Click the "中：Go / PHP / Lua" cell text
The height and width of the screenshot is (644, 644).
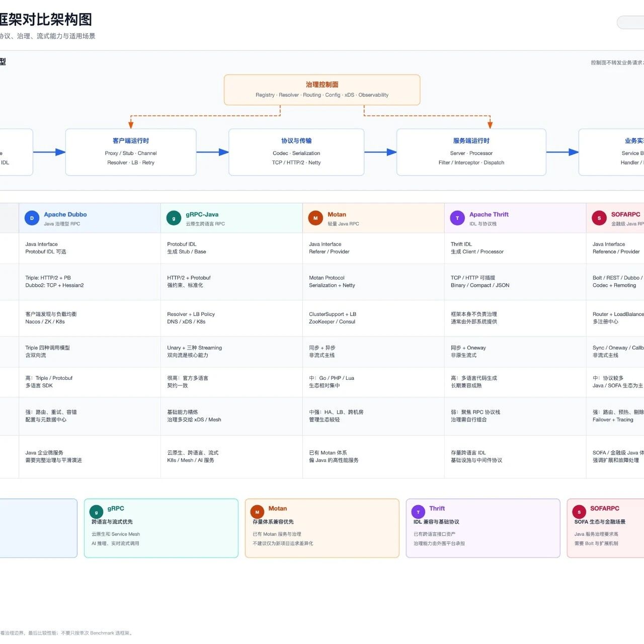pos(332,378)
